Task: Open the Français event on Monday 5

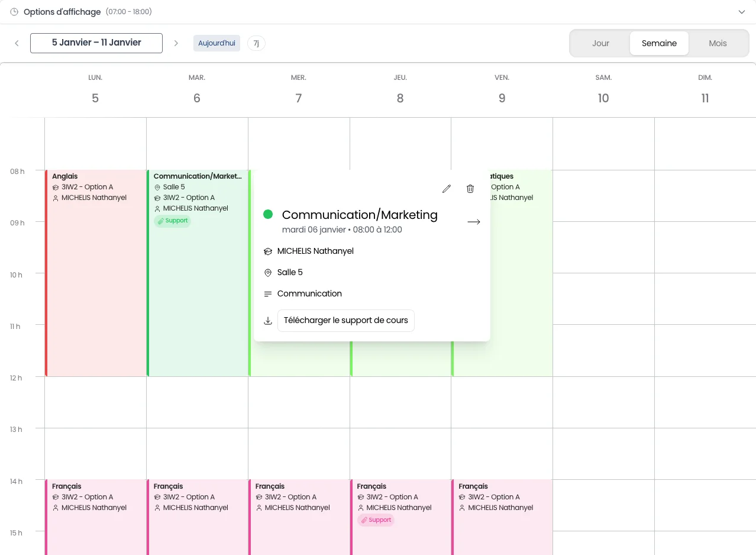Action: point(96,517)
